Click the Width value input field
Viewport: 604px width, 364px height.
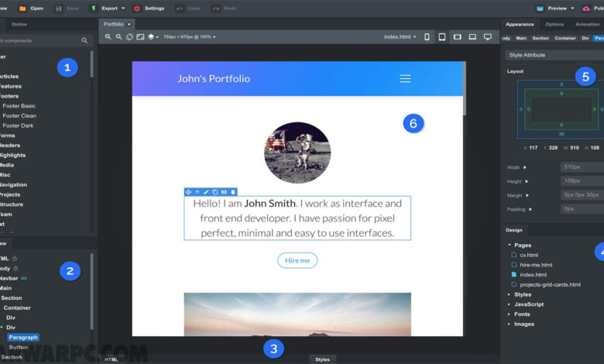(x=582, y=167)
